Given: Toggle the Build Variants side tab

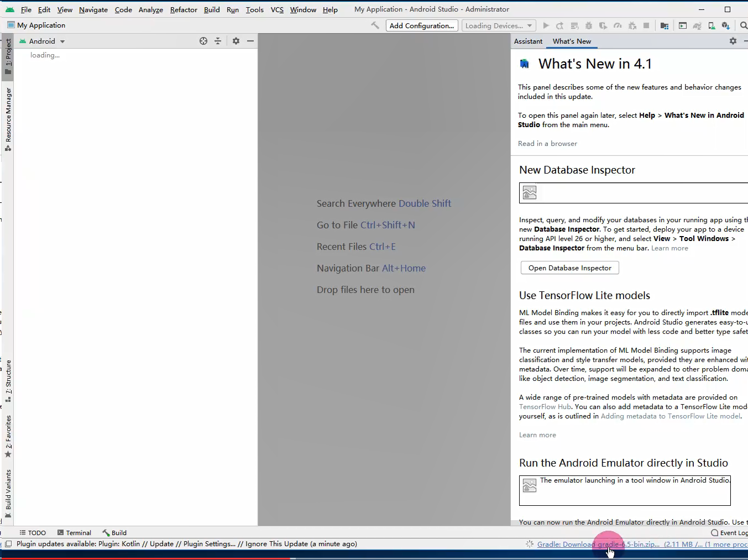Looking at the screenshot, I should pos(8,494).
